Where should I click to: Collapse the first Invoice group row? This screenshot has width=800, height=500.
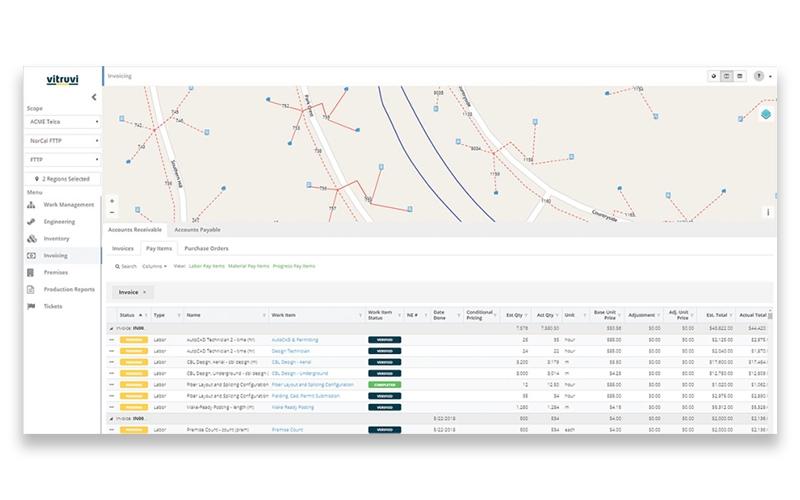111,329
